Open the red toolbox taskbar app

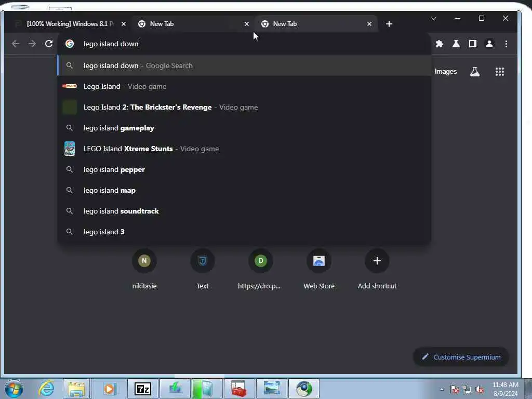(239, 389)
